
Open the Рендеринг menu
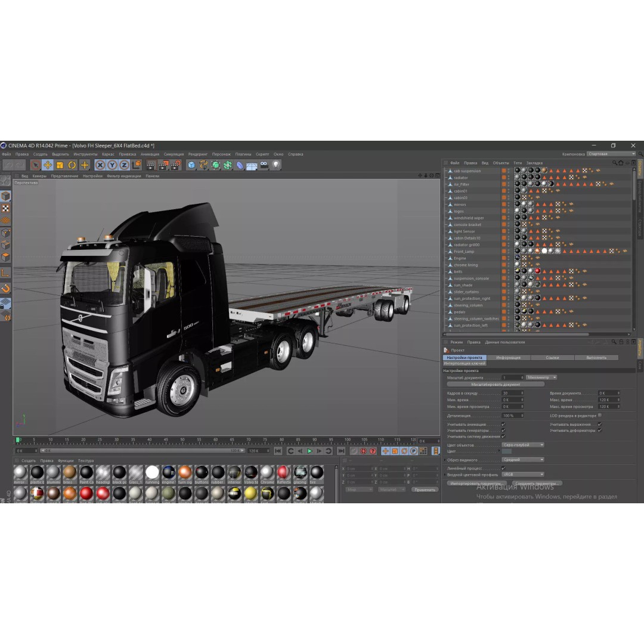click(x=197, y=154)
